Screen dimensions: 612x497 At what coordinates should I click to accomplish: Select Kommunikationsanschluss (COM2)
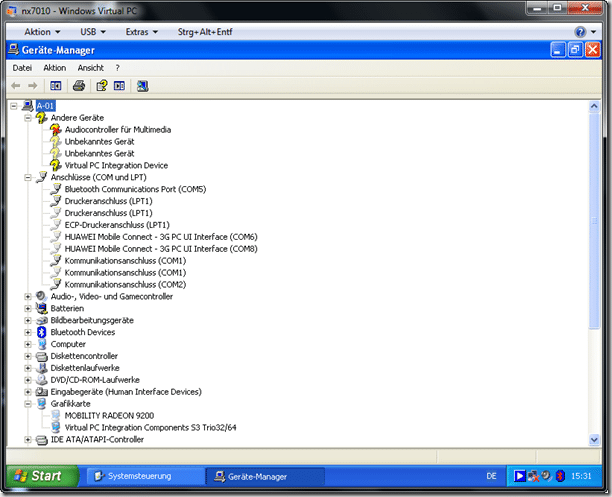coord(125,285)
